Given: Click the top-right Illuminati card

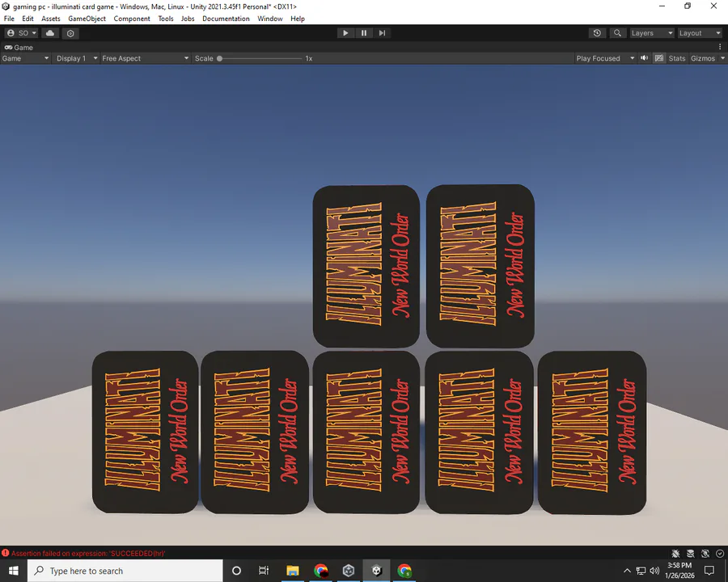Looking at the screenshot, I should (x=480, y=266).
